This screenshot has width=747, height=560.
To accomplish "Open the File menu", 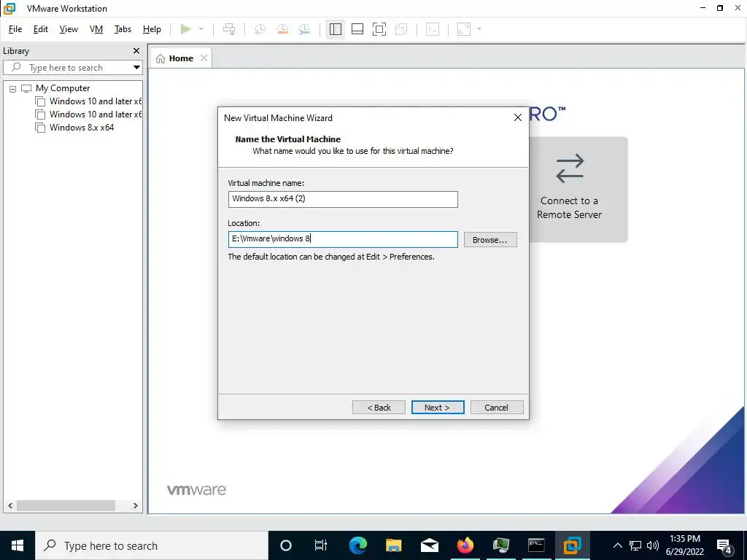I will pos(15,29).
